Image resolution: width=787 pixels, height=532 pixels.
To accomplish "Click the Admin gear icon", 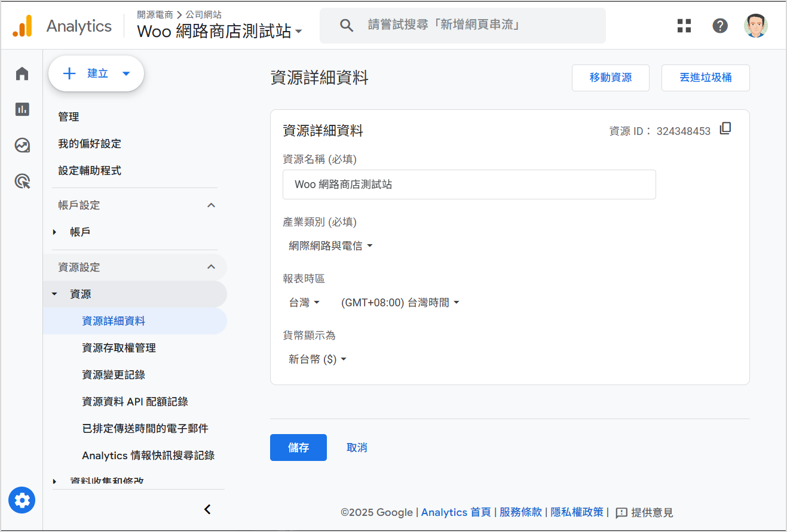I will [22, 500].
